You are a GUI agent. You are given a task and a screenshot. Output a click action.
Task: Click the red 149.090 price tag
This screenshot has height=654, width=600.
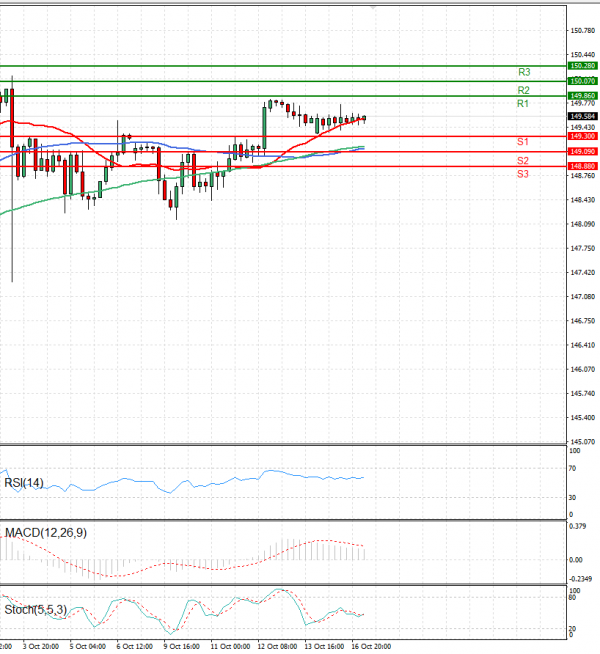coord(583,151)
